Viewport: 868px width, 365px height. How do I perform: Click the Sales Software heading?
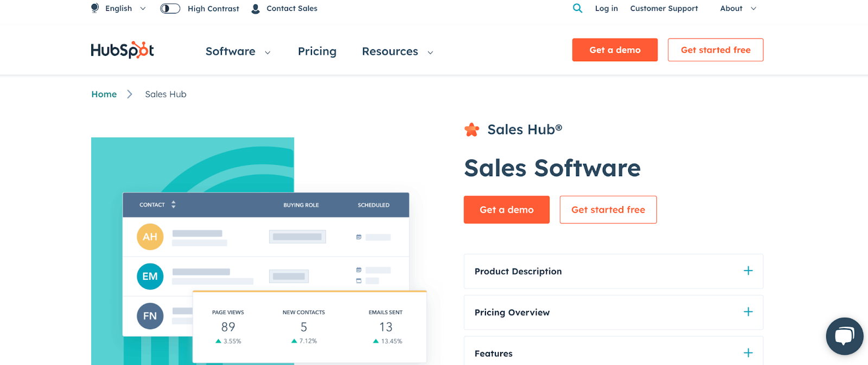click(552, 168)
